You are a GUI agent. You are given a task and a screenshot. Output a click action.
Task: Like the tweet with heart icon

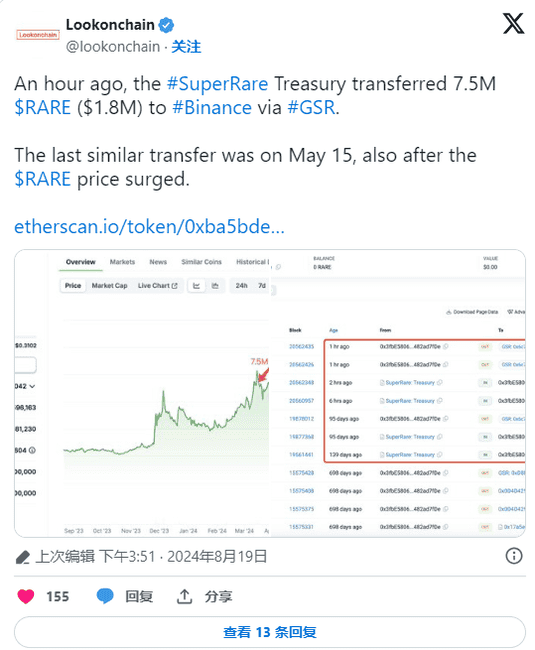tap(26, 597)
